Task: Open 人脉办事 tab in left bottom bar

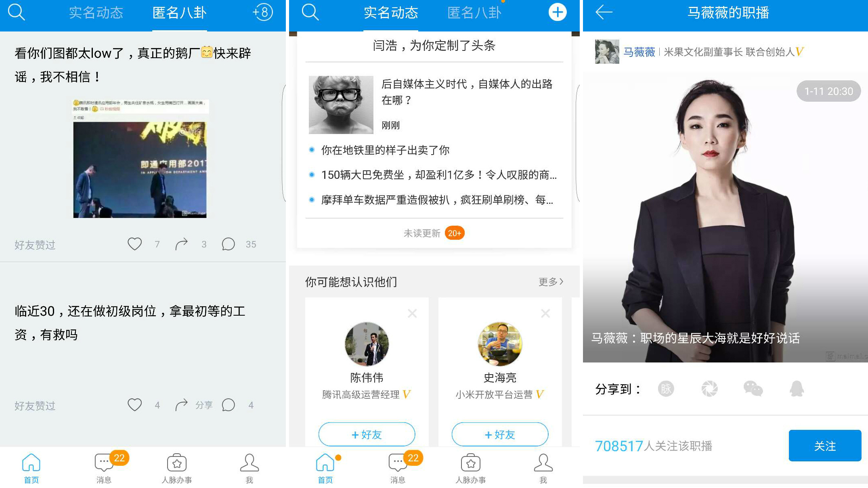Action: (x=177, y=468)
